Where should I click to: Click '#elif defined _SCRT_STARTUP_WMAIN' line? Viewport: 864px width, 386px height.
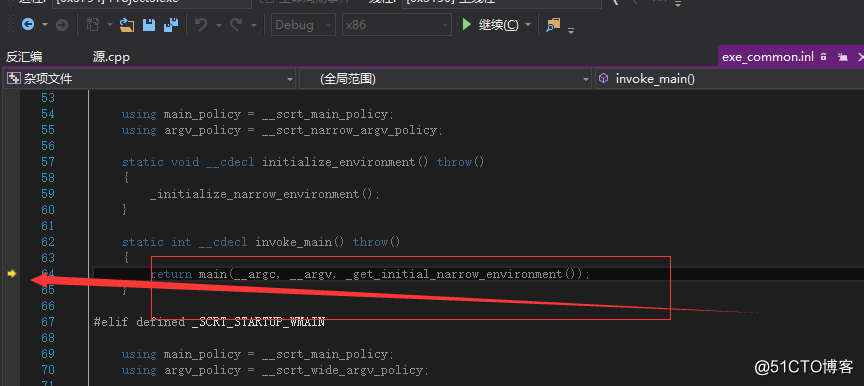209,322
